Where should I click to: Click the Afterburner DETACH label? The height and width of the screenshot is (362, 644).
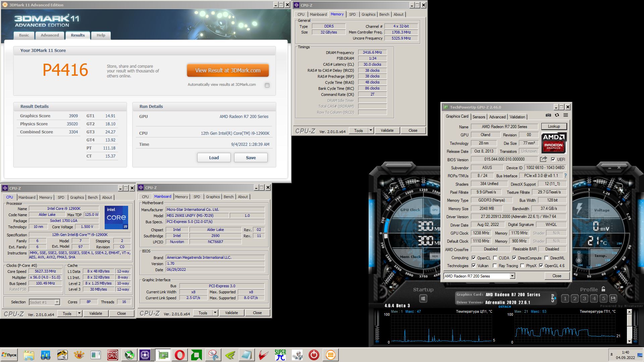click(x=505, y=307)
